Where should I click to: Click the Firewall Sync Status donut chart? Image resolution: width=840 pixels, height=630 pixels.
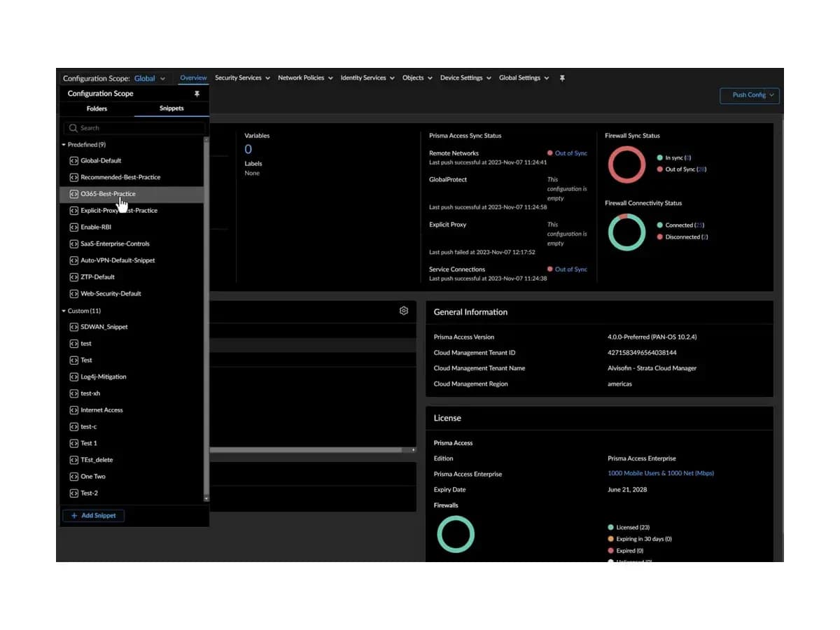click(x=626, y=165)
